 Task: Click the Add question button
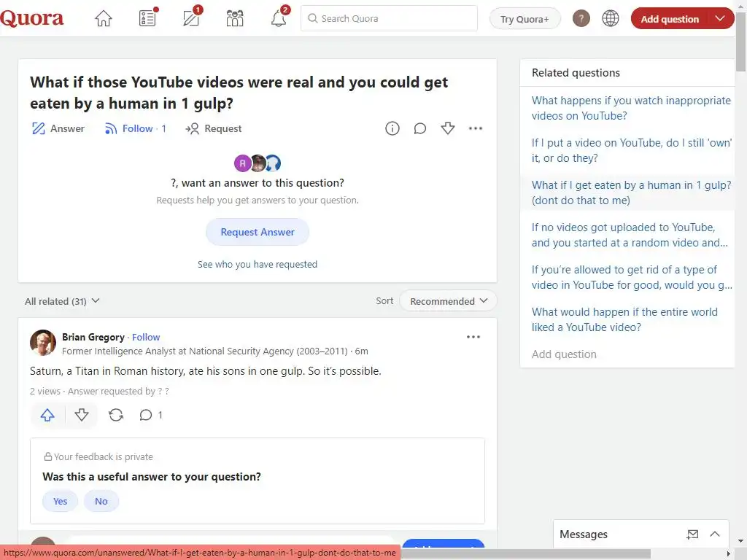[x=670, y=18]
